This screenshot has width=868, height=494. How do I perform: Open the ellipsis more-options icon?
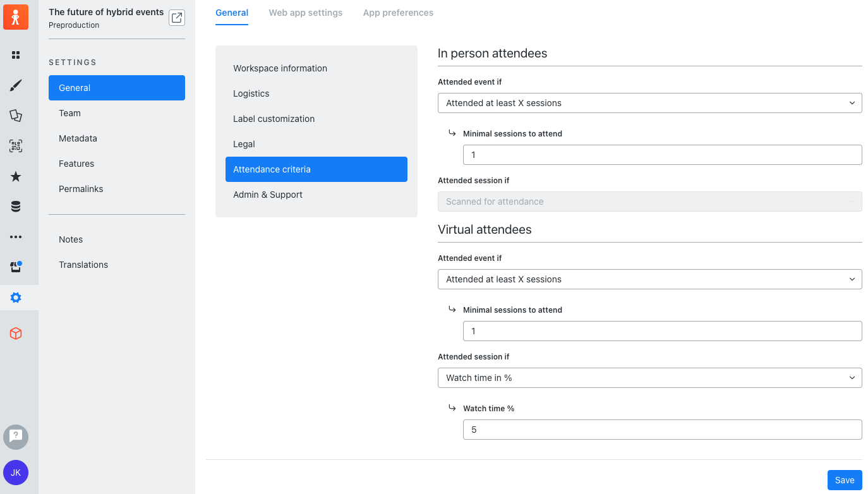[x=15, y=236]
